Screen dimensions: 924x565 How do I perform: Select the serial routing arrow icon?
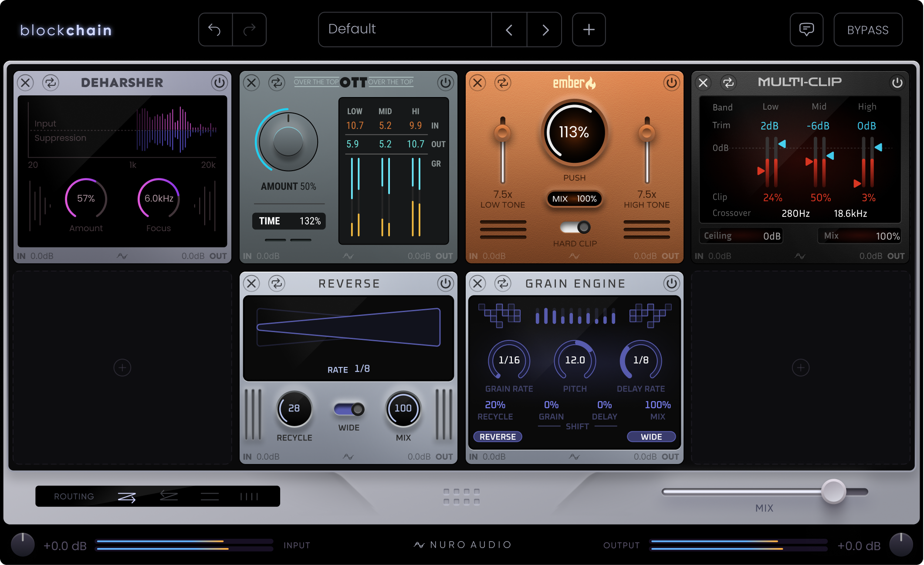click(x=127, y=497)
